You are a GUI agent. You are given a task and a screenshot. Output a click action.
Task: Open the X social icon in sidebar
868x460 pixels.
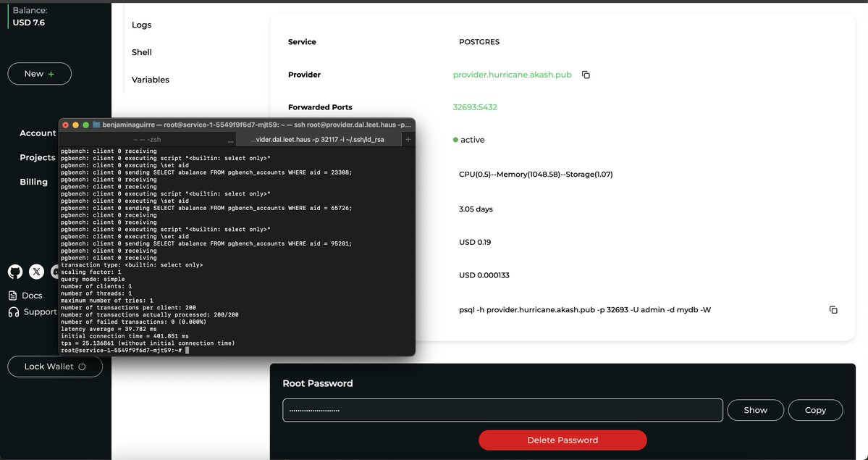click(x=36, y=272)
